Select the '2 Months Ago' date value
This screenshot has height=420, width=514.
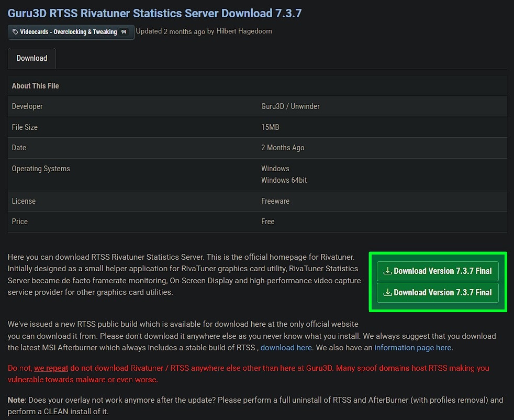point(283,148)
